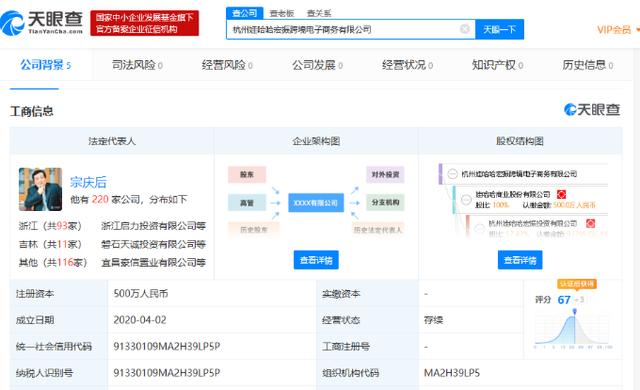Click the 分支机构 box in the diagram
Image resolution: width=640 pixels, height=390 pixels.
point(385,203)
